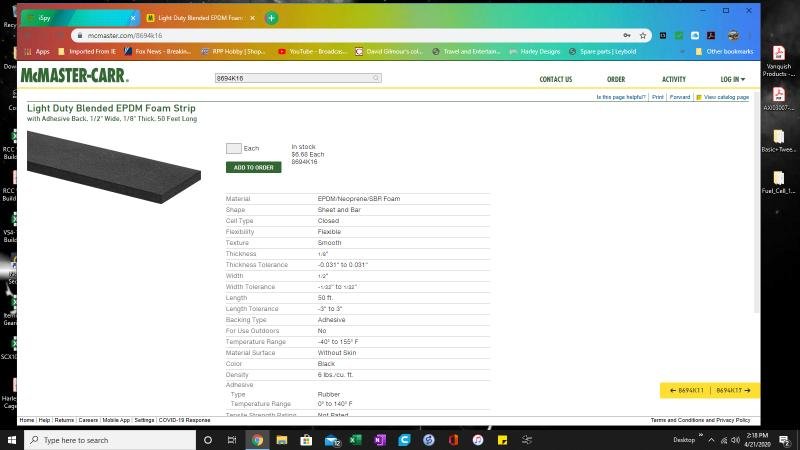Click the Adobe Acrobat extension icon
Image resolution: width=800 pixels, height=450 pixels.
[x=711, y=35]
